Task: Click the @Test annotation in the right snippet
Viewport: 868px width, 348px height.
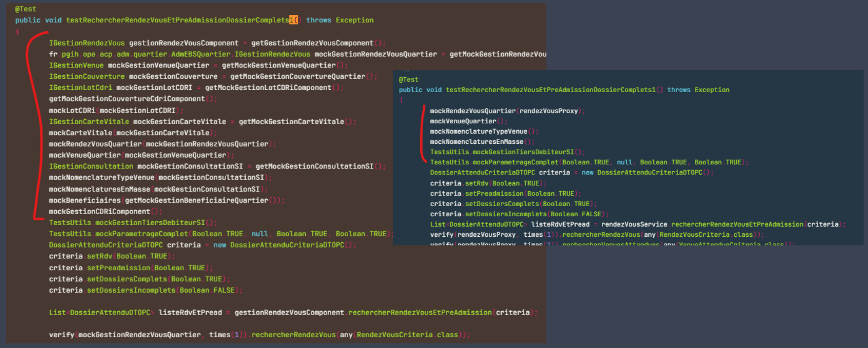Action: tap(408, 80)
